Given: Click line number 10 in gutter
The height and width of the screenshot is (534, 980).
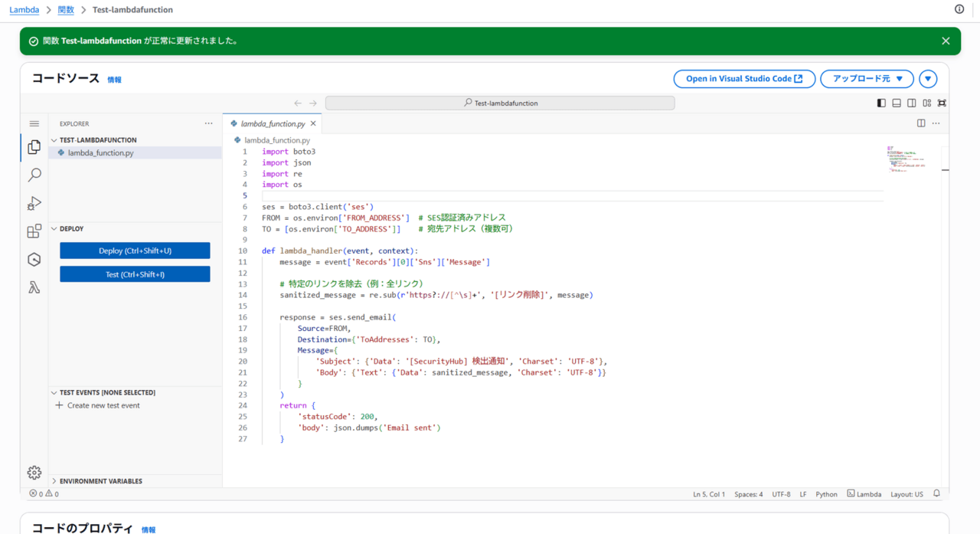Looking at the screenshot, I should [x=243, y=251].
